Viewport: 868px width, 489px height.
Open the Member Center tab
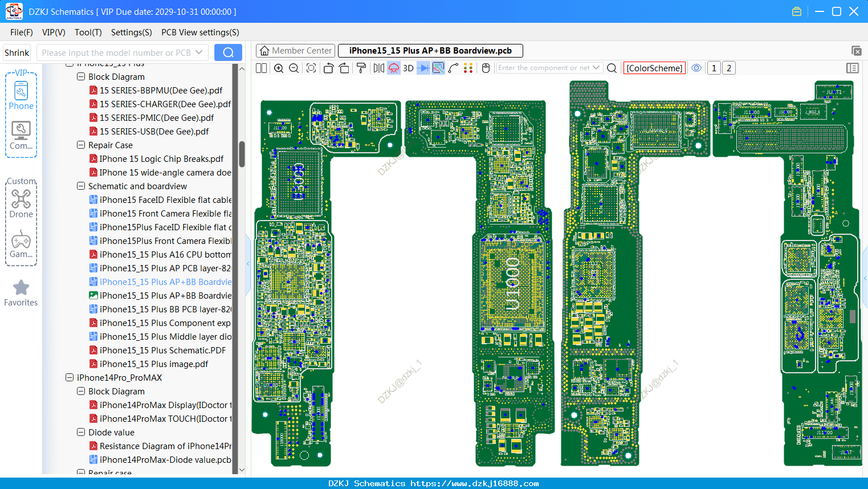click(296, 51)
